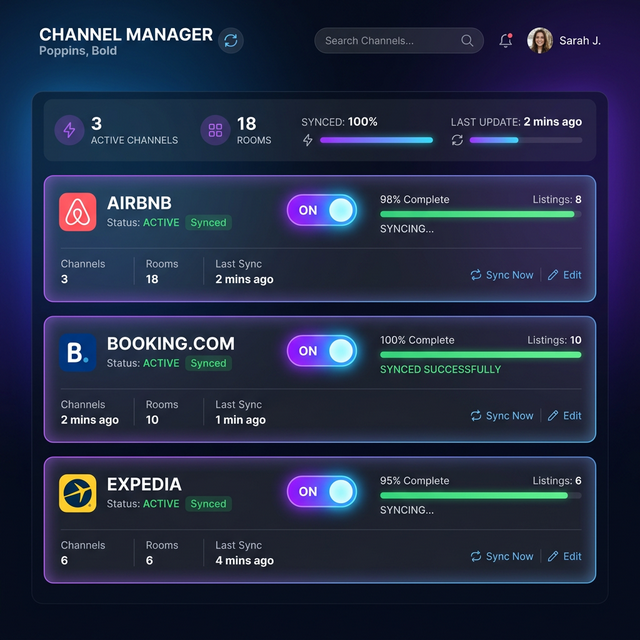The height and width of the screenshot is (640, 640).
Task: Click the EXPEDIA channel name
Action: 144,484
